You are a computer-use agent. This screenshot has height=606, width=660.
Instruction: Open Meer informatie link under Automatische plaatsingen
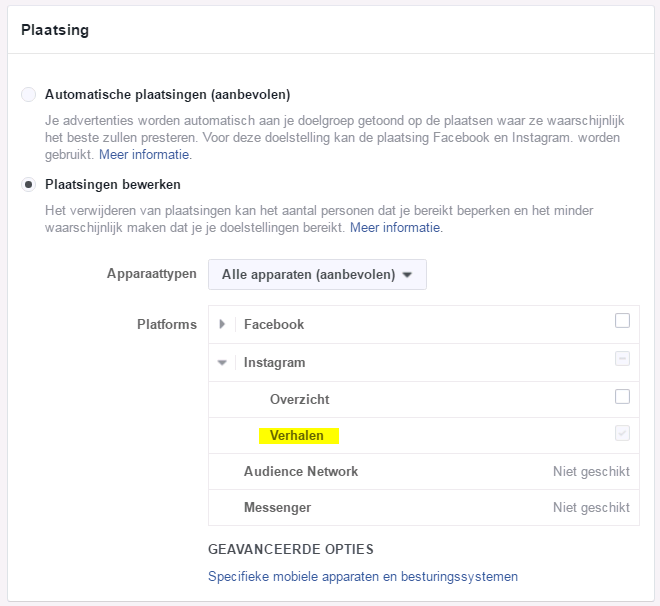pos(144,155)
